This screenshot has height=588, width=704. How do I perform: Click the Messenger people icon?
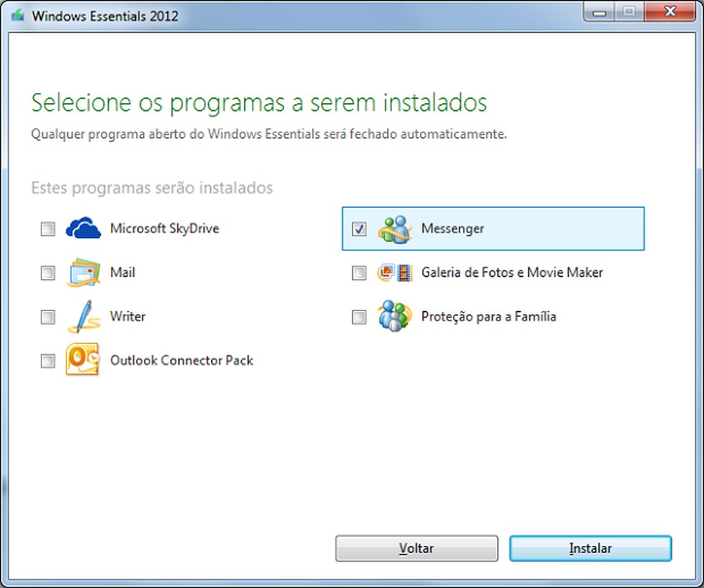(395, 229)
